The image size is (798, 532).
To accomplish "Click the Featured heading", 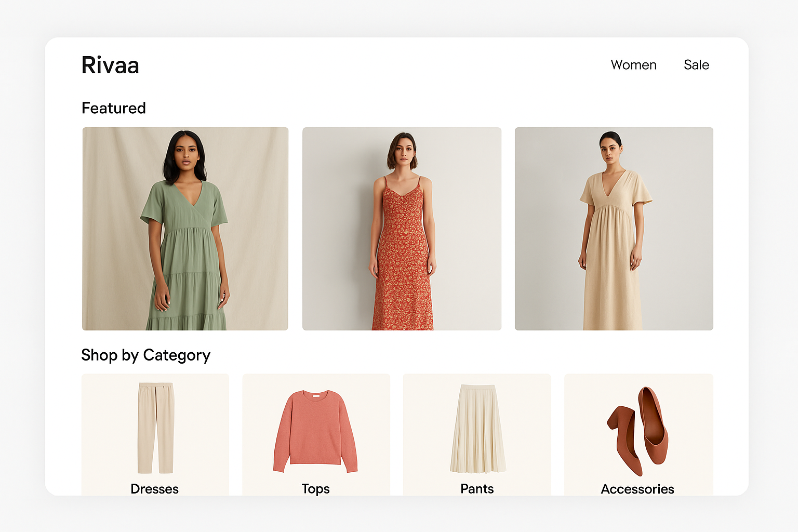I will pos(114,108).
